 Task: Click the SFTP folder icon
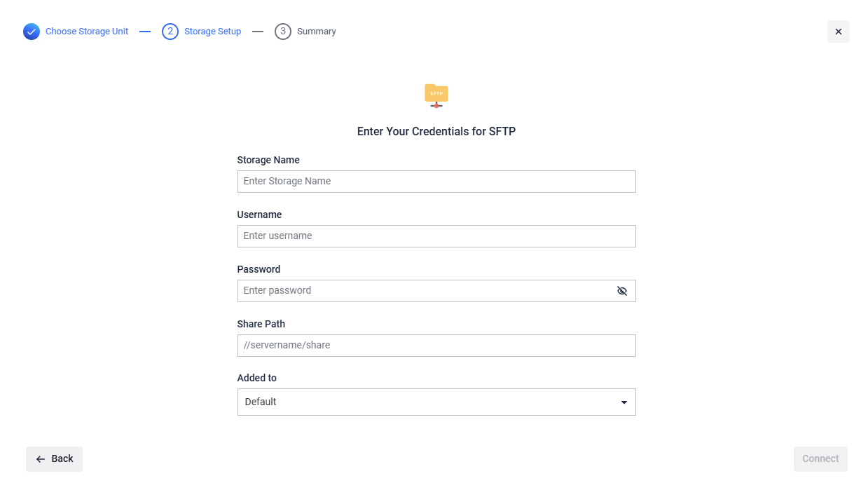pyautogui.click(x=436, y=95)
